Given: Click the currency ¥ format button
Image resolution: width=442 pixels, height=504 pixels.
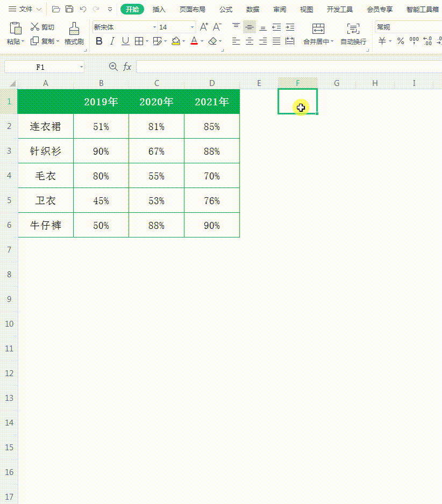Looking at the screenshot, I should pos(382,41).
